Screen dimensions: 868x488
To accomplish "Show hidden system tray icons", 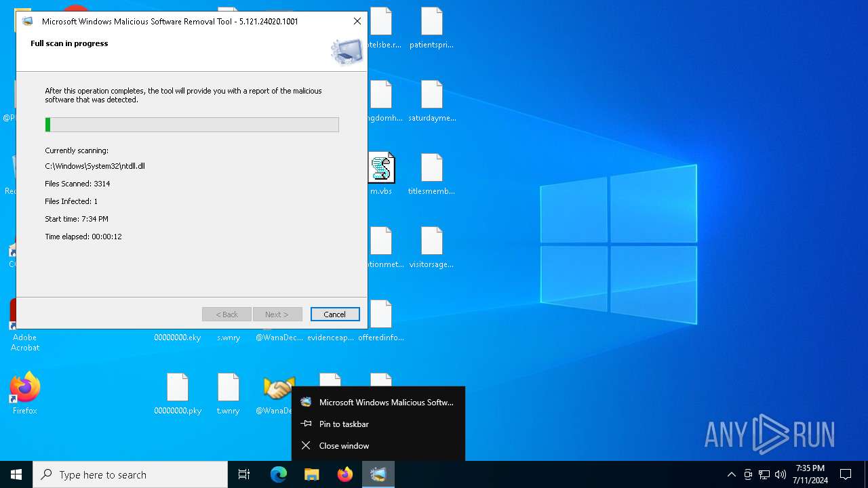I will coord(731,474).
